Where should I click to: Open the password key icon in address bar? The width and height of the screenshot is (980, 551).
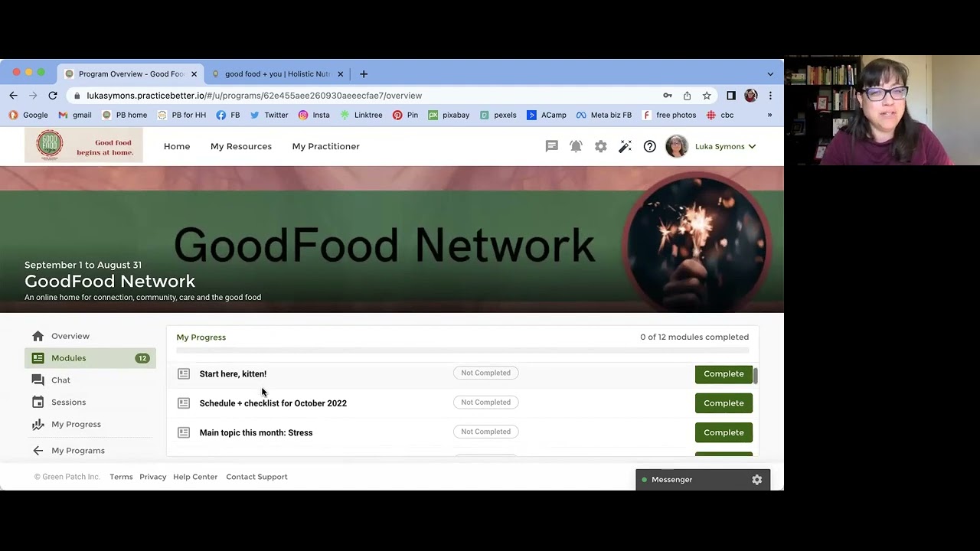(668, 96)
